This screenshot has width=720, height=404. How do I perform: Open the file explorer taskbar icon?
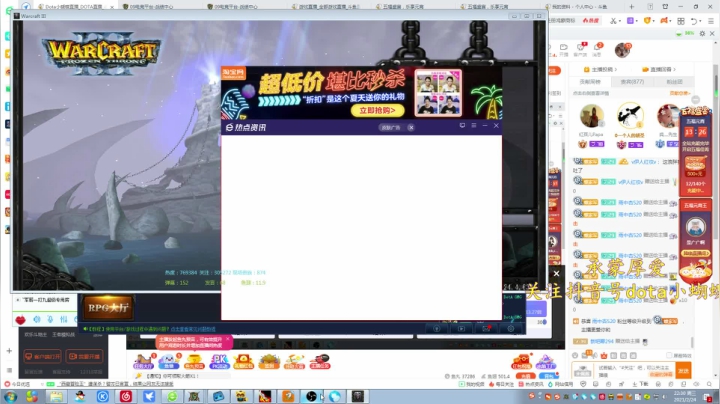[x=56, y=396]
